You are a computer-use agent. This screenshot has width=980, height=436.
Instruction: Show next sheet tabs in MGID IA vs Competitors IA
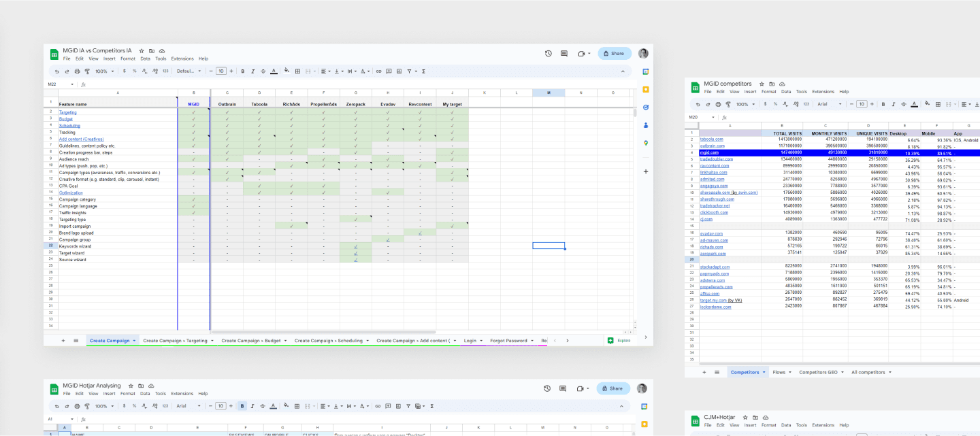[567, 340]
